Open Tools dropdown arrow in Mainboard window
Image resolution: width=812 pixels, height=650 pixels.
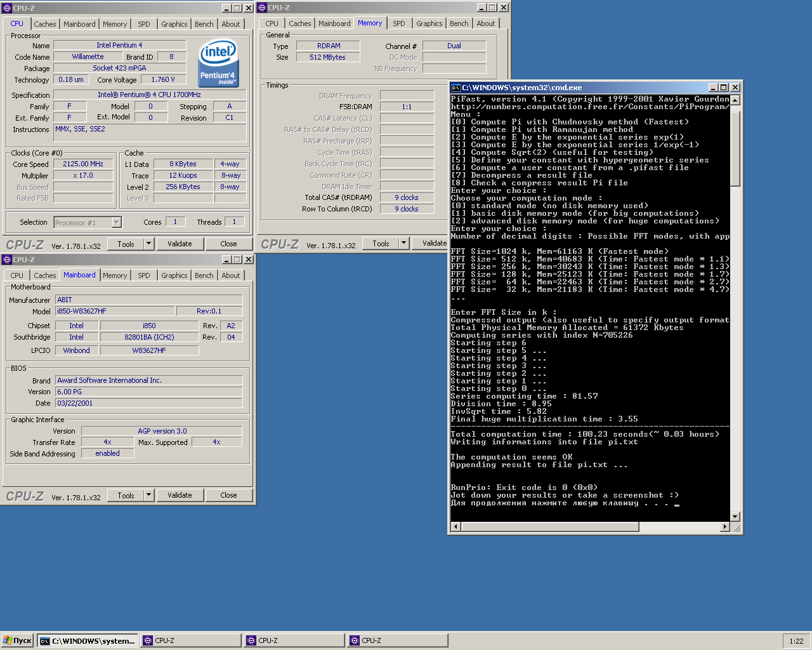click(x=149, y=495)
